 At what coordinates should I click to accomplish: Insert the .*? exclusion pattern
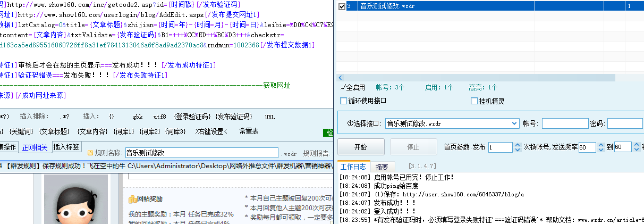(65, 117)
